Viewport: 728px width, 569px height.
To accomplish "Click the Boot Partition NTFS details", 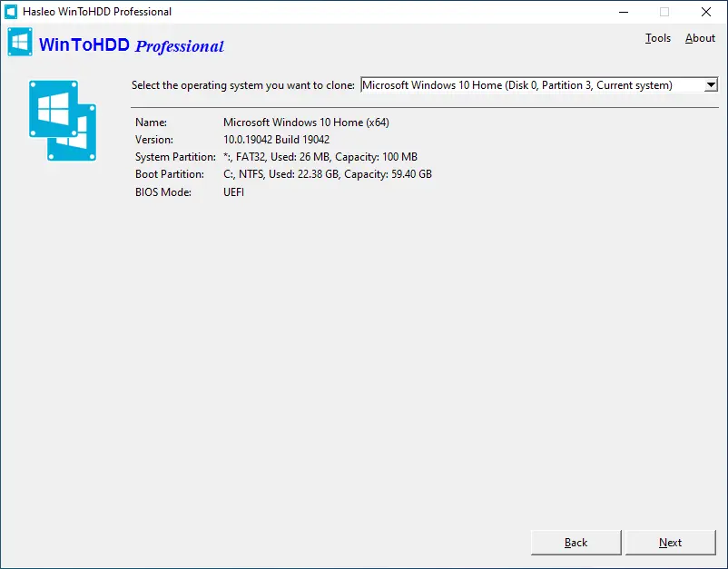I will click(x=327, y=174).
